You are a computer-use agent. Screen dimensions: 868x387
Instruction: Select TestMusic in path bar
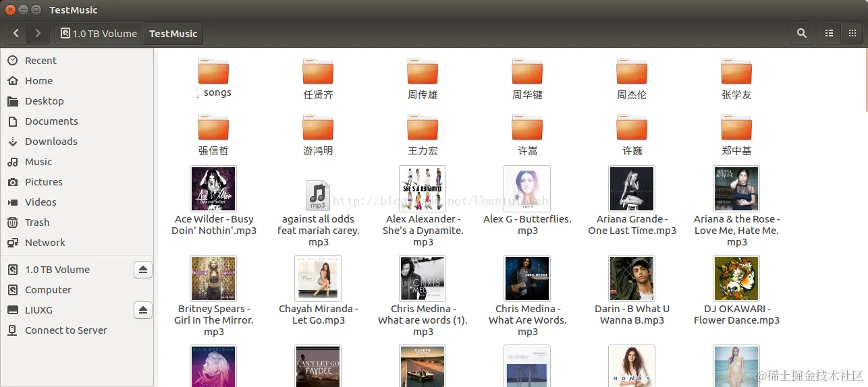coord(173,33)
